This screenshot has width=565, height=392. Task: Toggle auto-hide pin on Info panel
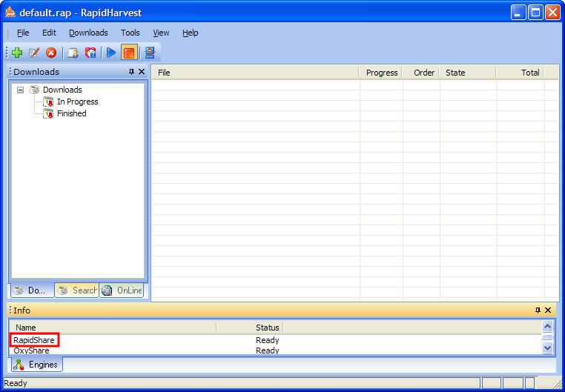[x=538, y=310]
